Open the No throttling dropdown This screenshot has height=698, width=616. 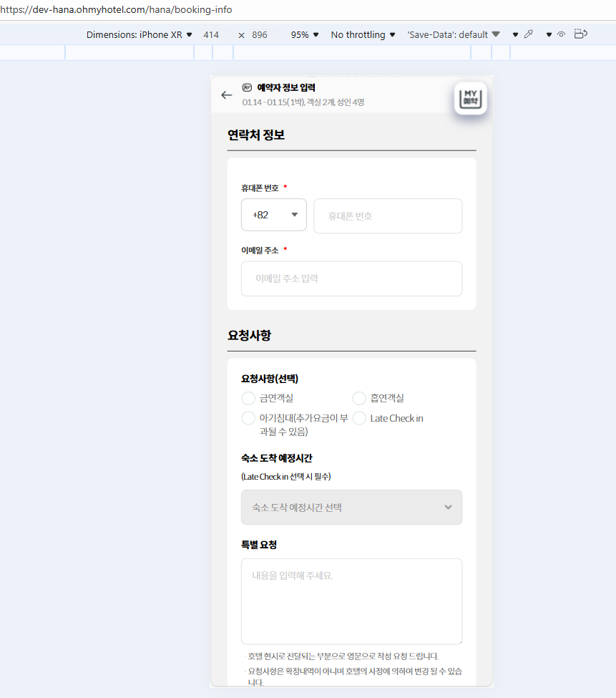click(363, 35)
